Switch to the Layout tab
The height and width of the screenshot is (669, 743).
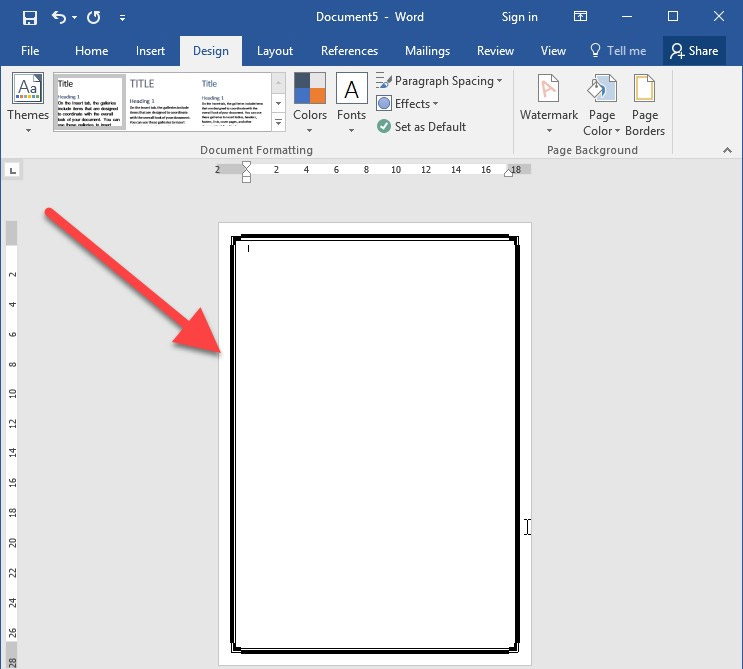(275, 51)
